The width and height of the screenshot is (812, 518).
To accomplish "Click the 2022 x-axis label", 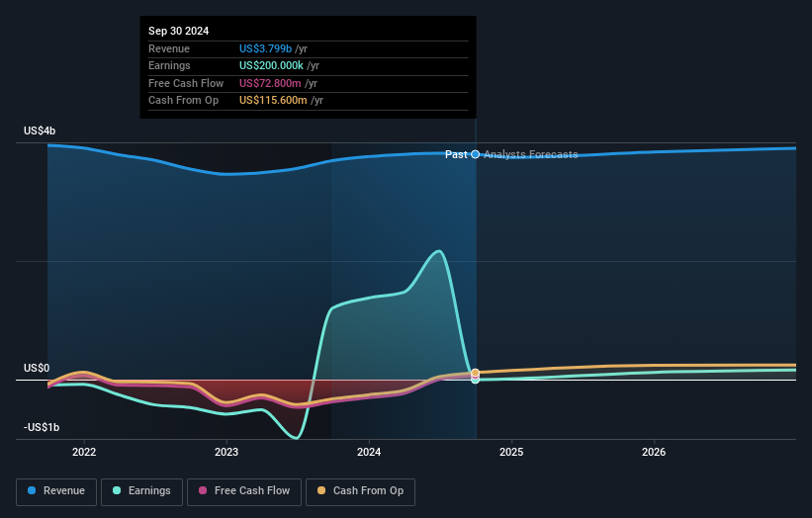I will pos(84,452).
